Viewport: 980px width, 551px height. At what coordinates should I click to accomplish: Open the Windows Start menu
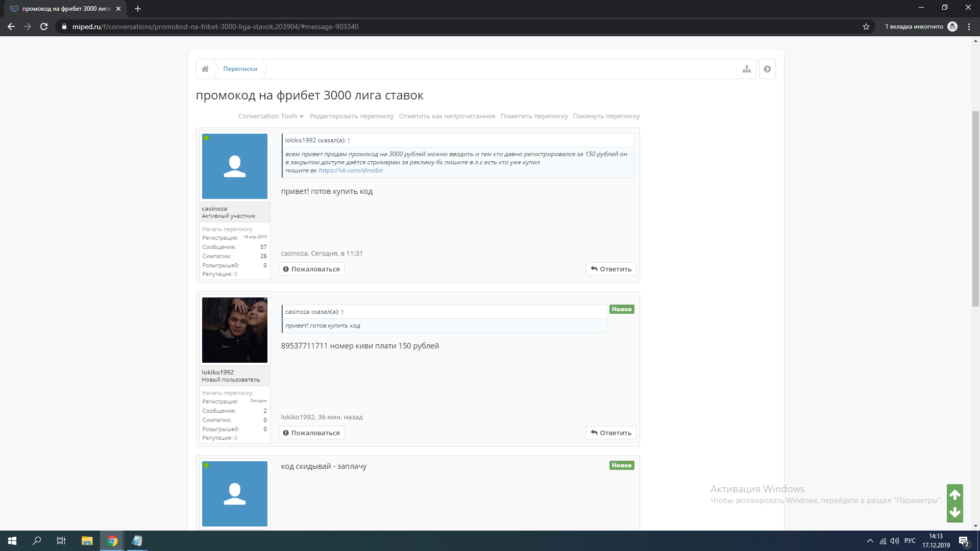click(x=12, y=541)
